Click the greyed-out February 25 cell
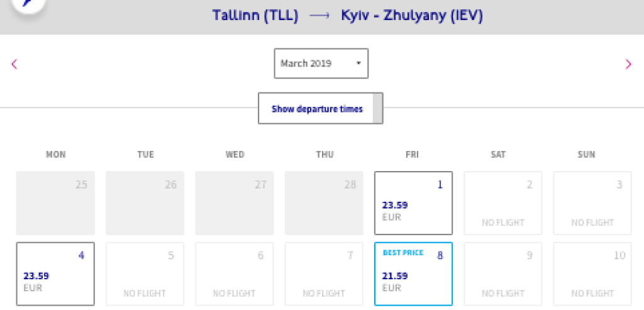This screenshot has width=644, height=310. click(56, 203)
